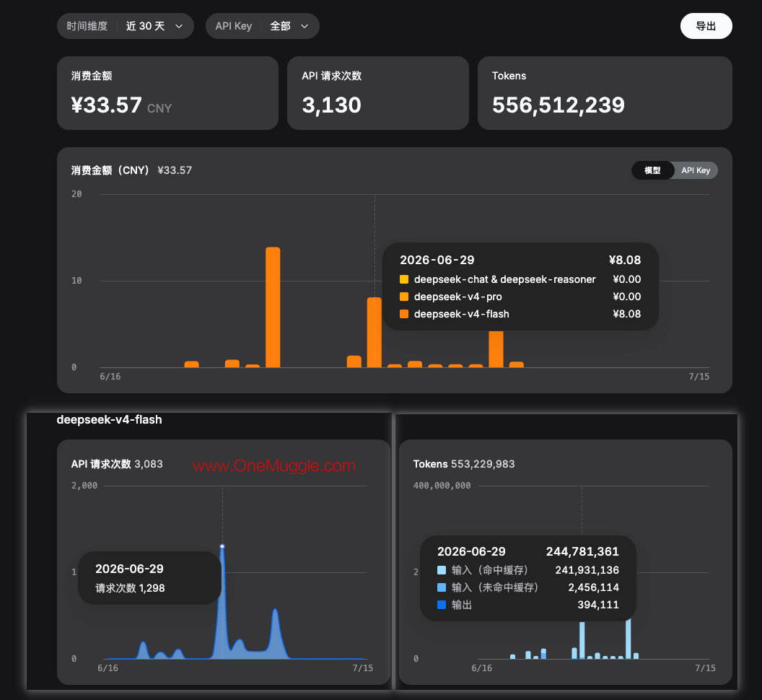This screenshot has height=700, width=762.
Task: Click the 导出 export button
Action: tap(706, 26)
